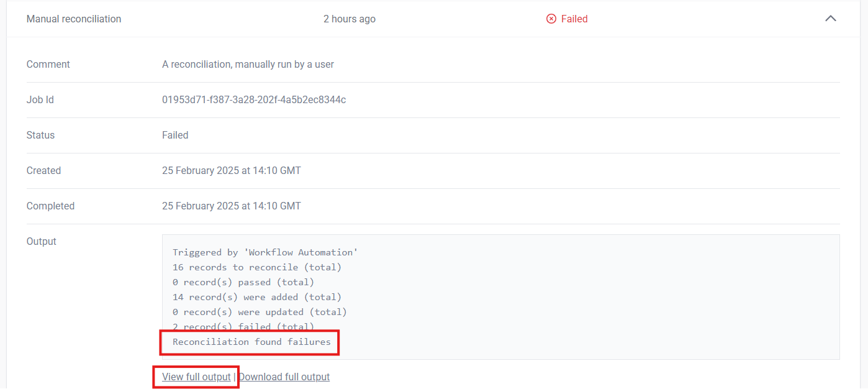This screenshot has width=868, height=389.
Task: Click the Manual reconciliation header title
Action: 74,19
